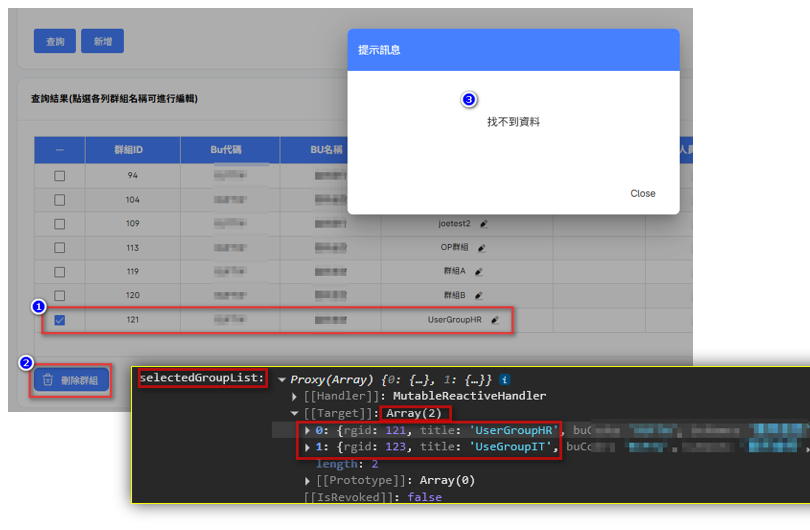
Task: Uncheck the box for group 121
Action: coord(59,320)
